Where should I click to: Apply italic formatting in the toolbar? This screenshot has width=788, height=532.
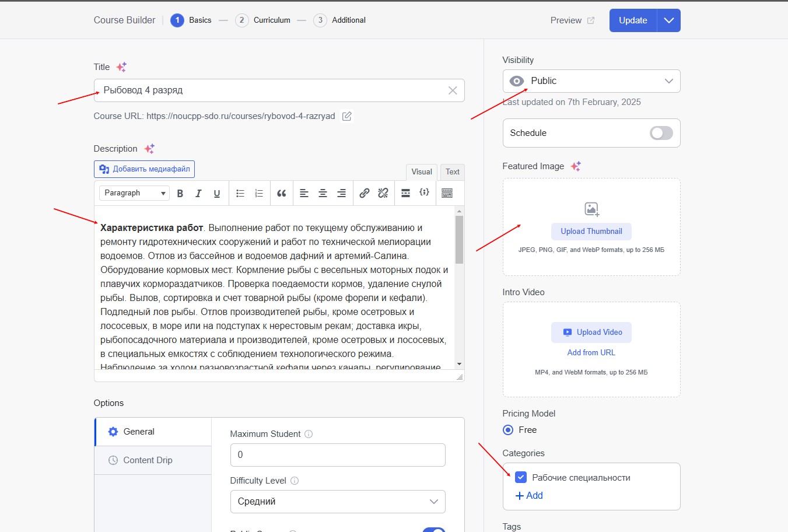point(198,194)
